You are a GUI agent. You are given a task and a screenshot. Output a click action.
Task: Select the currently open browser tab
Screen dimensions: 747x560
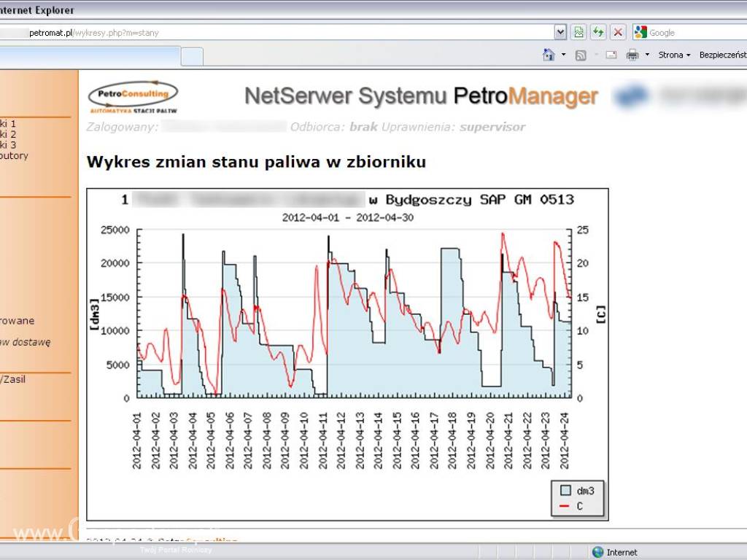click(90, 57)
